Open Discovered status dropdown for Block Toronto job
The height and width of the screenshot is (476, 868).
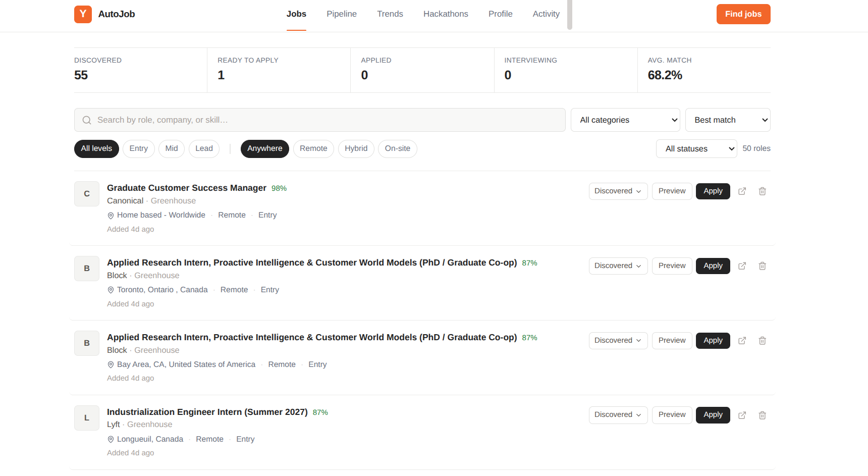point(618,266)
